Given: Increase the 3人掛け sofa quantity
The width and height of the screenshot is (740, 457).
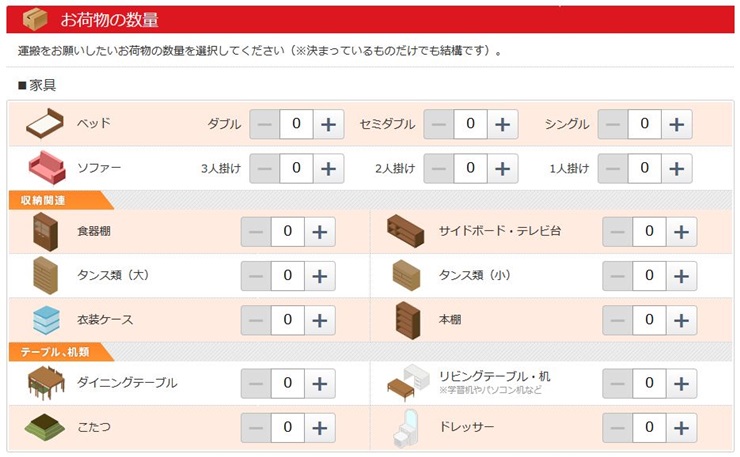Looking at the screenshot, I should (x=328, y=169).
